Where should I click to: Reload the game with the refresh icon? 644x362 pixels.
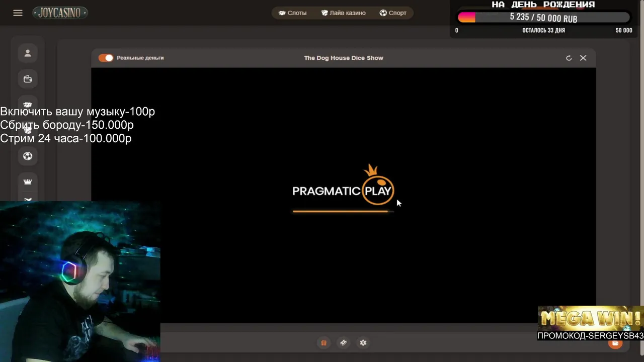(569, 58)
